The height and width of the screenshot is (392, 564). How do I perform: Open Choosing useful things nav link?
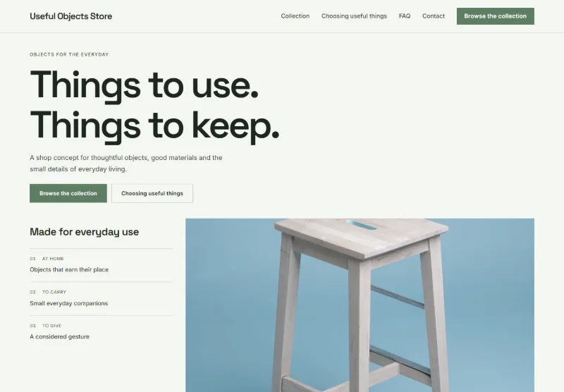(354, 16)
